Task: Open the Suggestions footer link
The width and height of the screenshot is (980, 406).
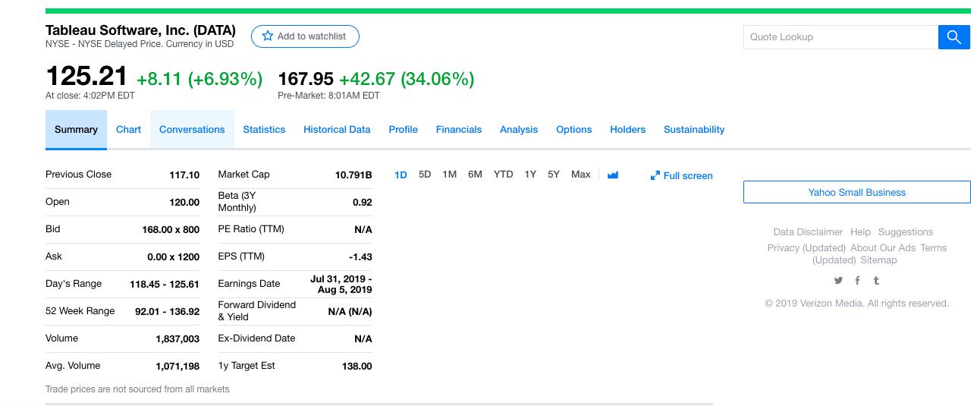Action: 906,232
